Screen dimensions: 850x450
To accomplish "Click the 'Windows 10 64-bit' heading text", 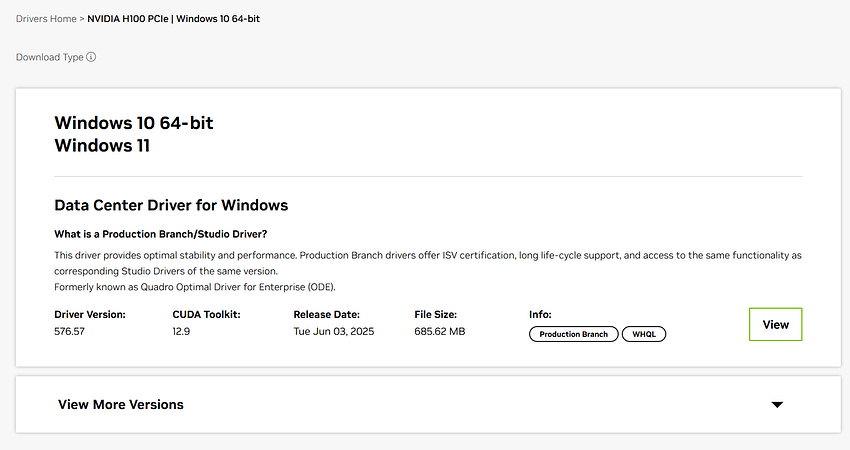I will point(134,123).
